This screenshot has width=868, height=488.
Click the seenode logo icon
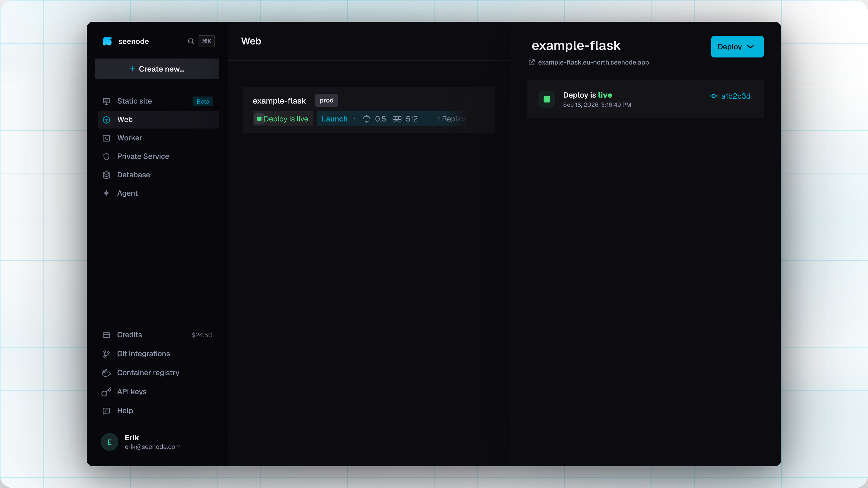click(x=107, y=41)
